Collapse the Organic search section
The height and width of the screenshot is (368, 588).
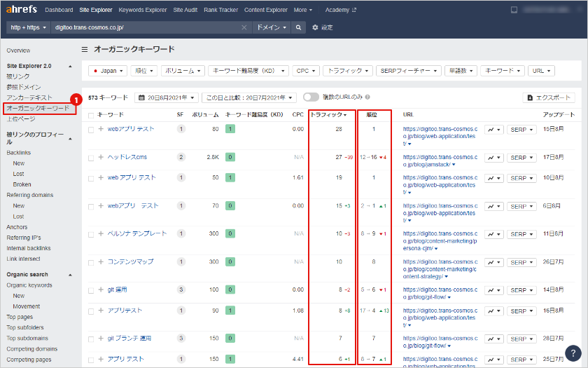70,275
